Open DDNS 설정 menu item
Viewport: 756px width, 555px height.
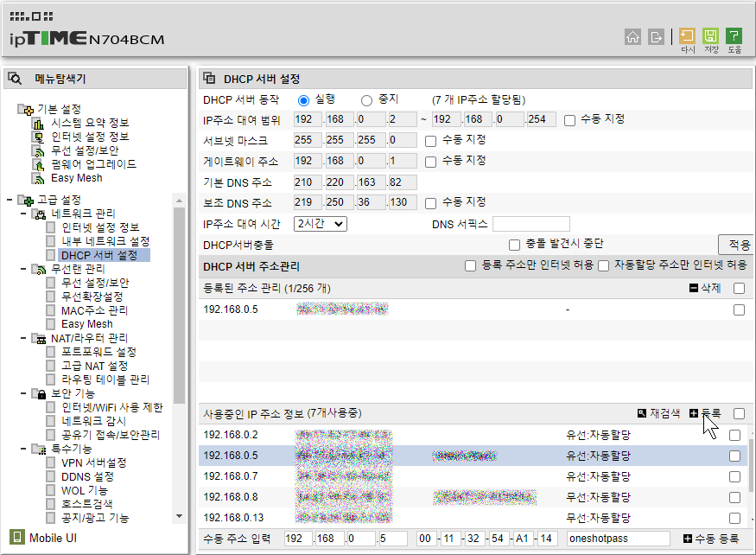coord(87,477)
